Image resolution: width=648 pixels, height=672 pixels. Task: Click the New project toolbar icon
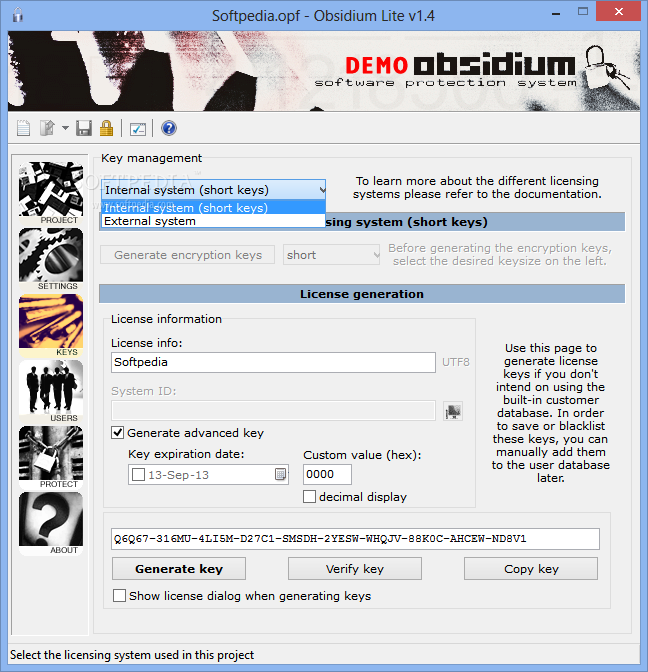point(24,128)
